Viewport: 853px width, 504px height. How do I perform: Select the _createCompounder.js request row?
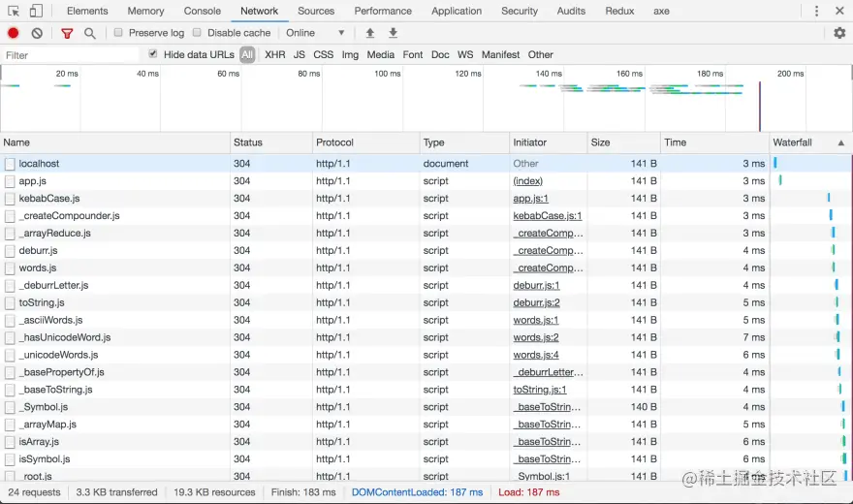[426, 216]
